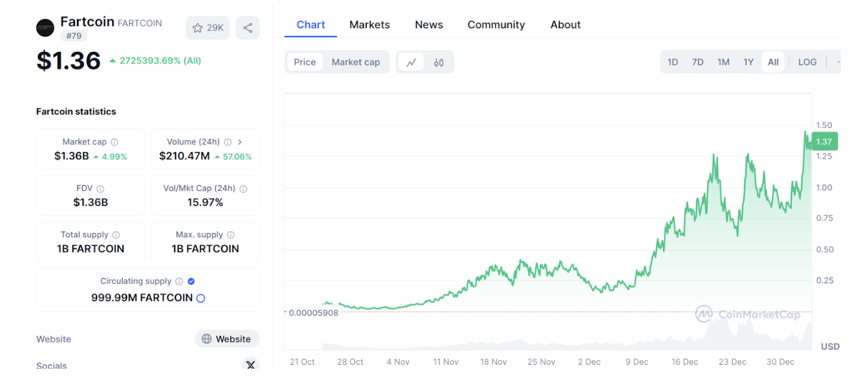Select the Price display toggle
Image resolution: width=868 pixels, height=385 pixels.
(305, 62)
